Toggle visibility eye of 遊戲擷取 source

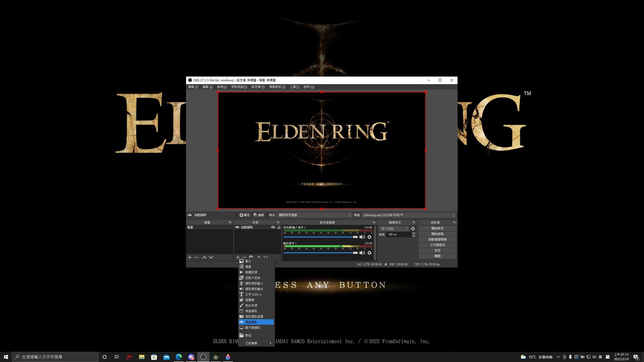click(x=273, y=227)
